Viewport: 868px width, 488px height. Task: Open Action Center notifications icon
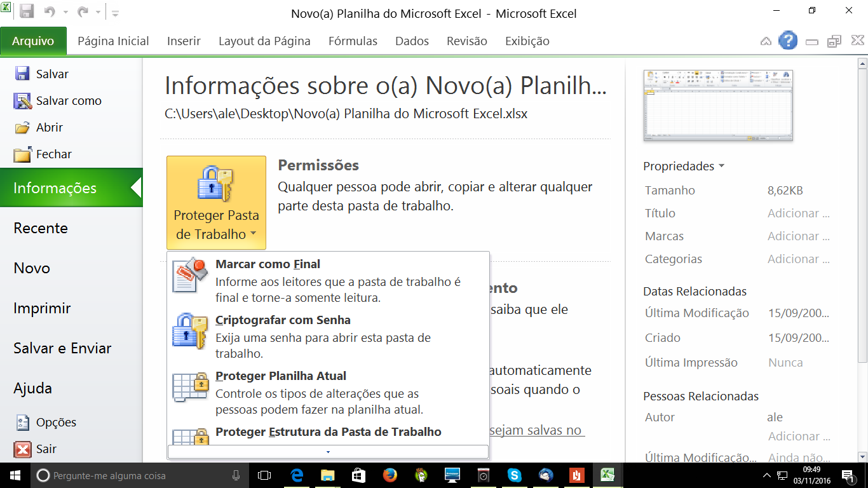(848, 475)
